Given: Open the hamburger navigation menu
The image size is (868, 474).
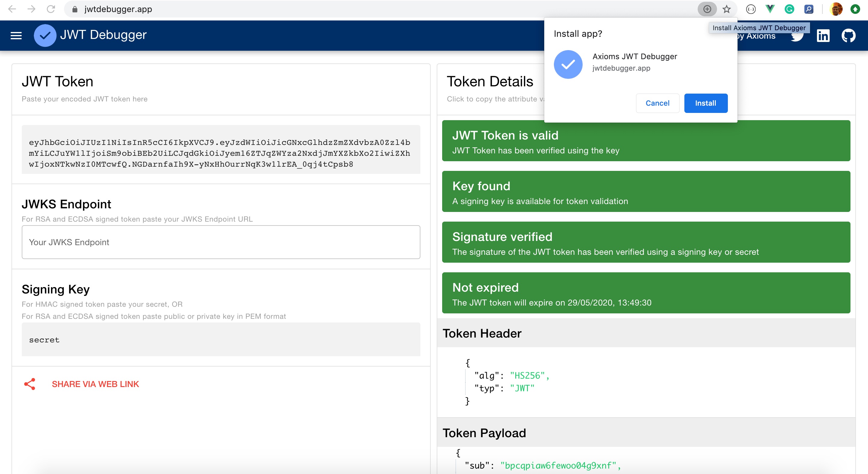Looking at the screenshot, I should (16, 35).
